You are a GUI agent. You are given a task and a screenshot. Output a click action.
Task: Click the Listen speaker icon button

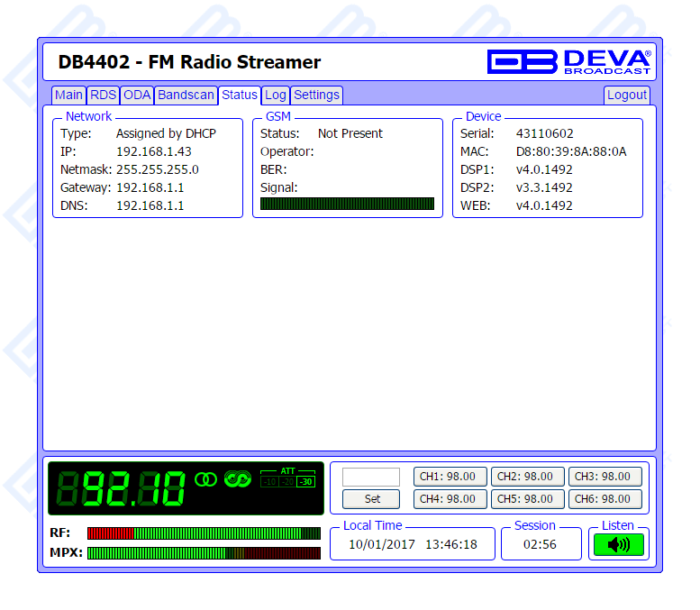pos(618,545)
